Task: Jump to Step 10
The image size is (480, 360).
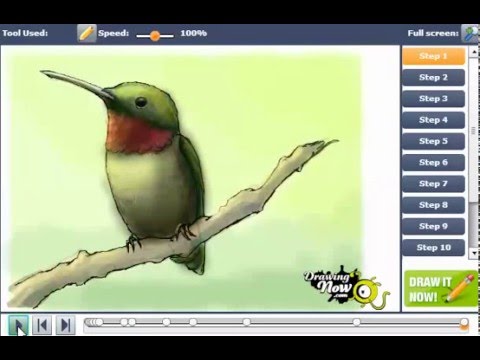Action: 433,247
